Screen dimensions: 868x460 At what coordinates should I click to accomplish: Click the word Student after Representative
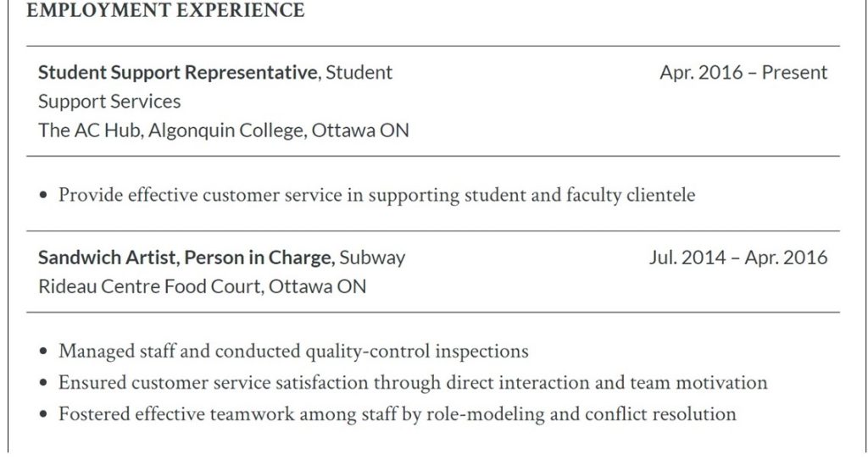point(359,73)
